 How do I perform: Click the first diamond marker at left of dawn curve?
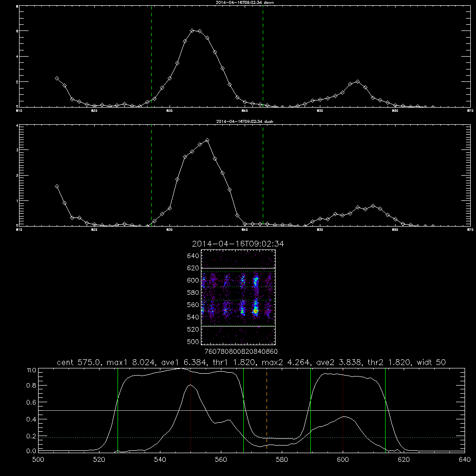click(57, 79)
